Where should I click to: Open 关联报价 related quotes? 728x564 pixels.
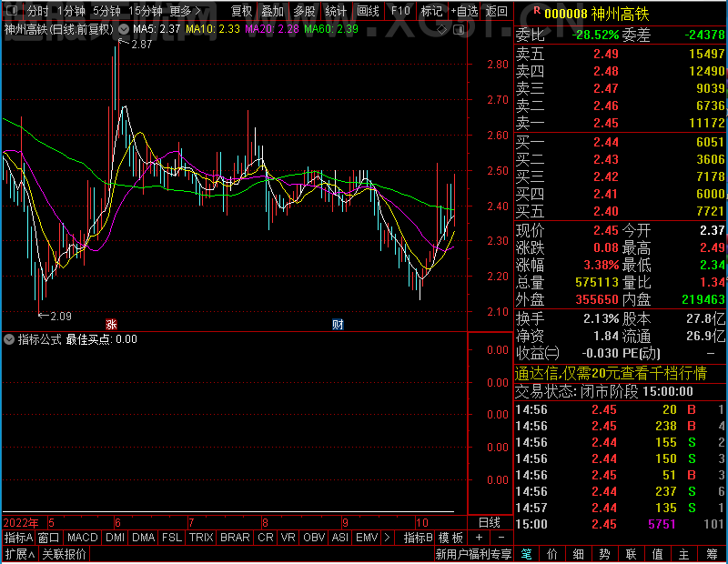pyautogui.click(x=64, y=554)
